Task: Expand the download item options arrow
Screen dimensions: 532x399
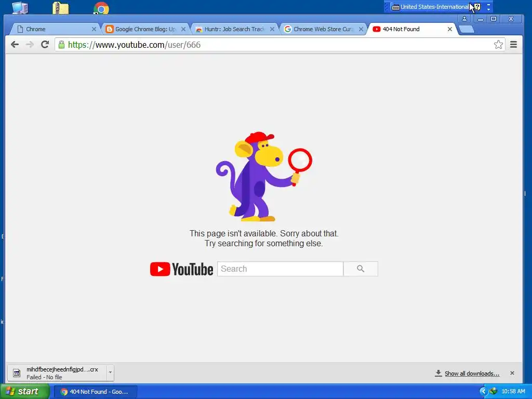Action: click(110, 373)
